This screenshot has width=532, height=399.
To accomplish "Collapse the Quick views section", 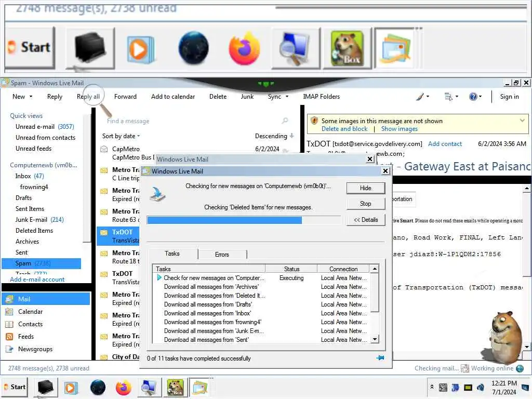I will click(26, 116).
